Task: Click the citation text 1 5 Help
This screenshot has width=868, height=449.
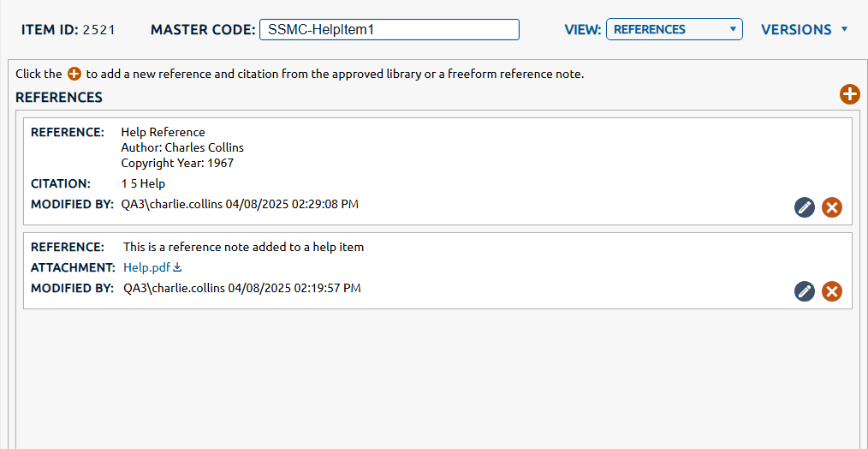Action: [143, 183]
